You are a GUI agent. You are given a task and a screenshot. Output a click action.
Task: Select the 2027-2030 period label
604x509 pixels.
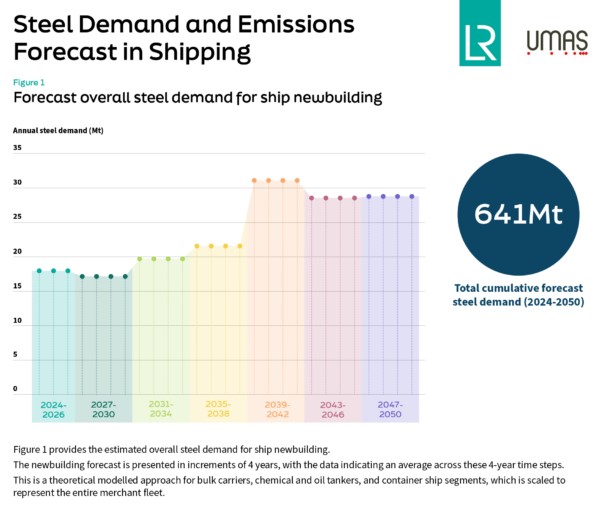(104, 408)
